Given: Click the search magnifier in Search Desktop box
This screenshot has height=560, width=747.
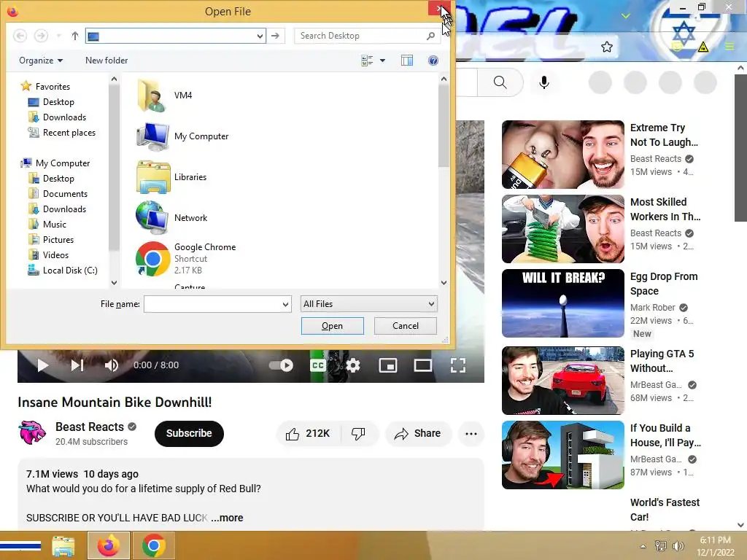Looking at the screenshot, I should click(x=430, y=36).
